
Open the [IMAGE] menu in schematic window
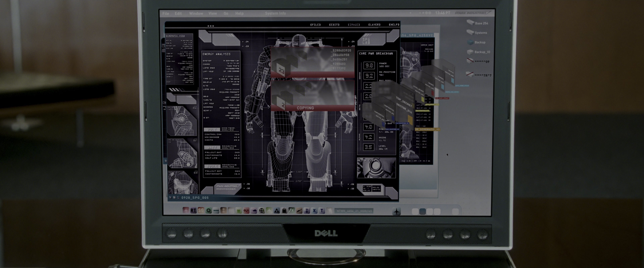pos(354,25)
